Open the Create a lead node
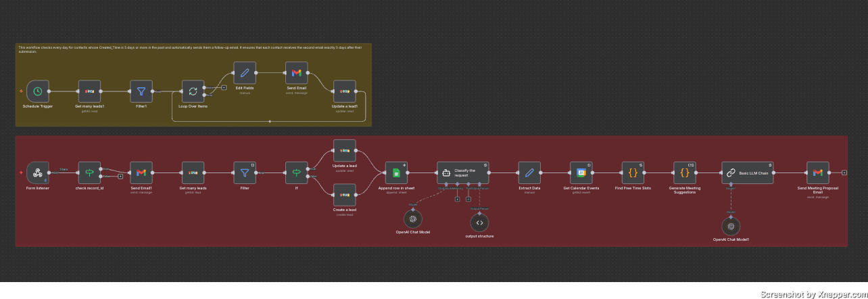The height and width of the screenshot is (299, 868). 345,196
